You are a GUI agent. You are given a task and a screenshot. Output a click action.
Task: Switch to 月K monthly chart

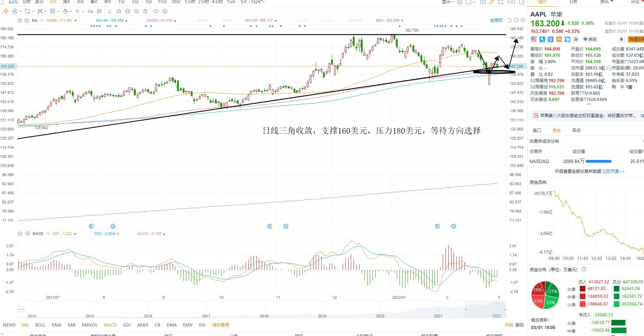coord(80,2)
